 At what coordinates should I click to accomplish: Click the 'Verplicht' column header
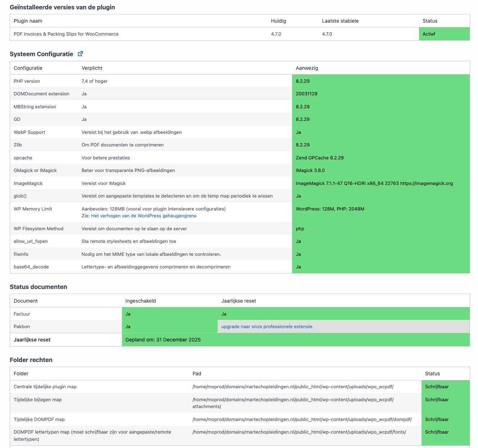[x=92, y=68]
